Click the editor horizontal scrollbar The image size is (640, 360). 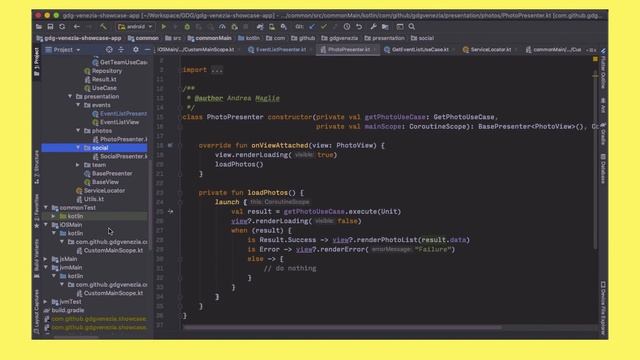coord(342,327)
